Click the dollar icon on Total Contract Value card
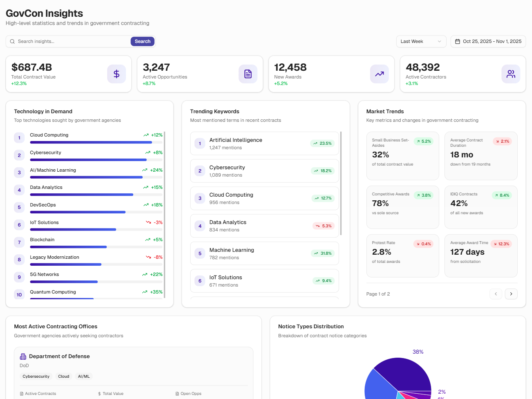This screenshot has width=532, height=399. pos(117,74)
